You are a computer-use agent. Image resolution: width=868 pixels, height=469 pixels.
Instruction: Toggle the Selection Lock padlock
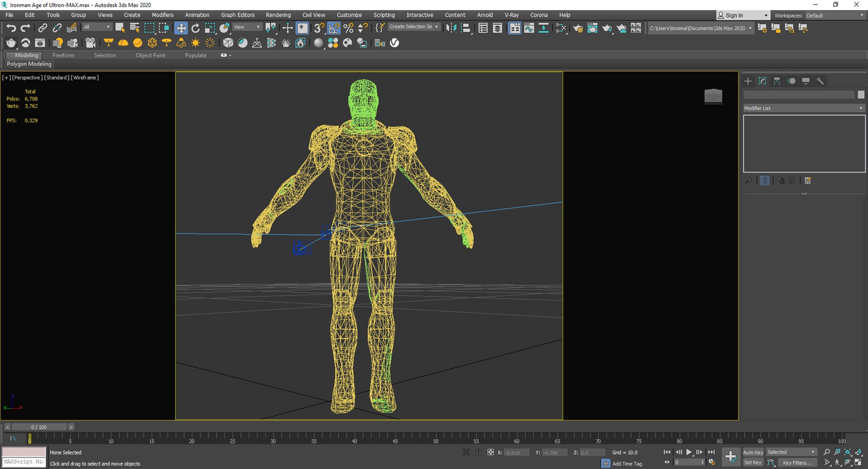[478, 452]
